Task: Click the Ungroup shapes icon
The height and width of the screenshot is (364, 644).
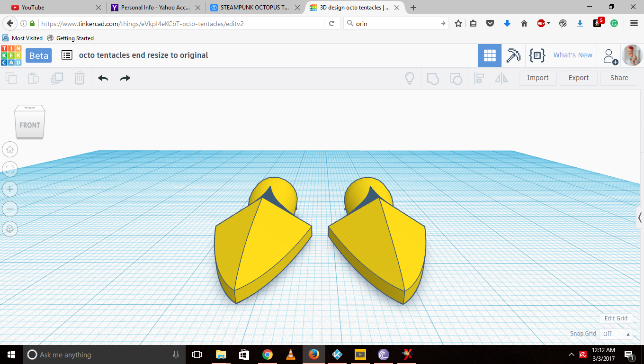Action: [456, 78]
